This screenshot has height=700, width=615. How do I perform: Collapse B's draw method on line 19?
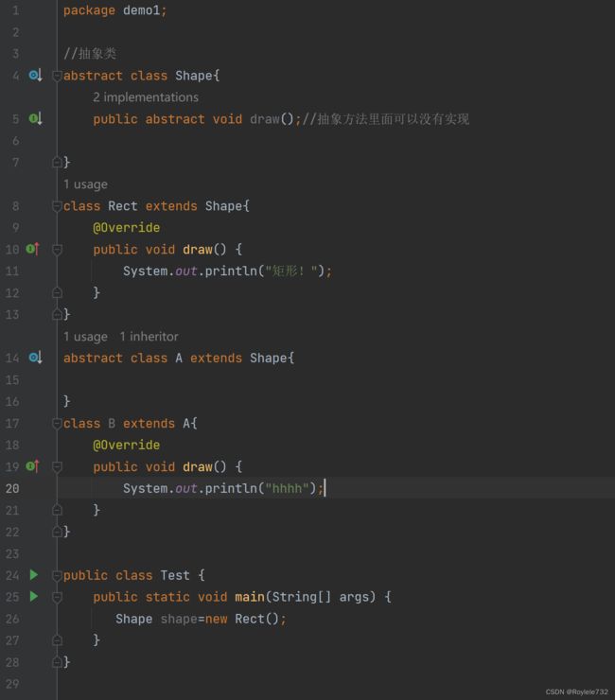coord(57,467)
